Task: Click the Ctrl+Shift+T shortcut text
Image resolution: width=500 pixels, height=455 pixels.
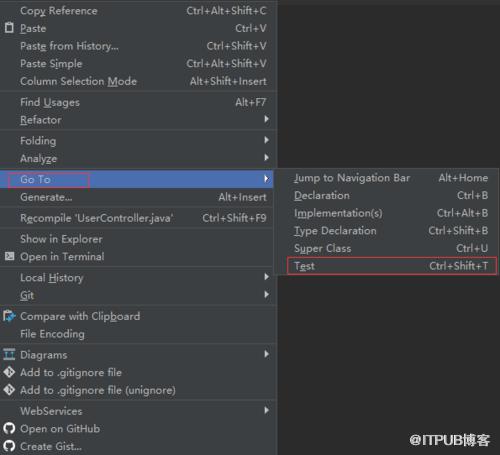Action: click(459, 266)
